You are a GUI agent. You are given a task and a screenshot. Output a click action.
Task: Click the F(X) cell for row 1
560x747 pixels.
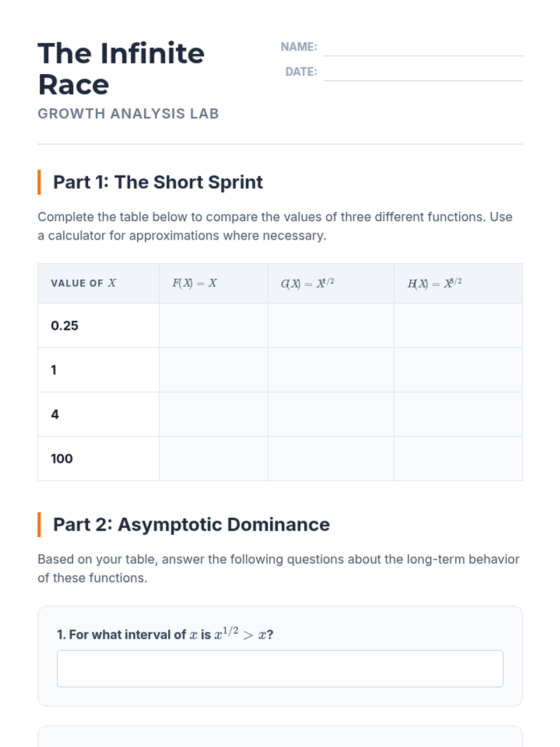(x=213, y=370)
